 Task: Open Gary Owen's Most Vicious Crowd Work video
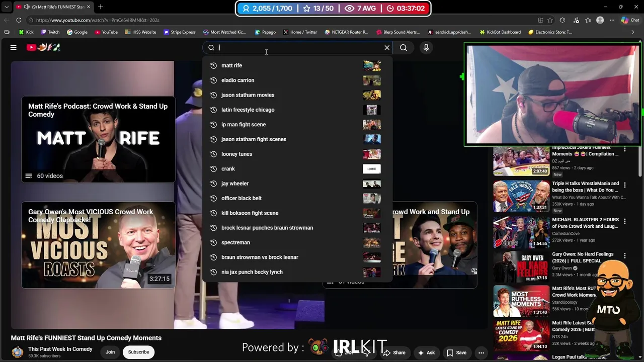tap(98, 245)
